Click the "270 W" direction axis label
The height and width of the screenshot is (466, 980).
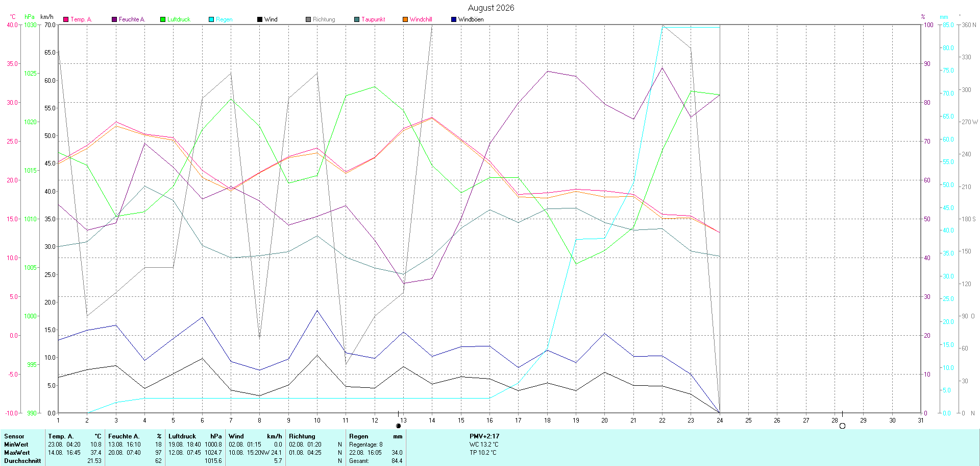tap(970, 122)
